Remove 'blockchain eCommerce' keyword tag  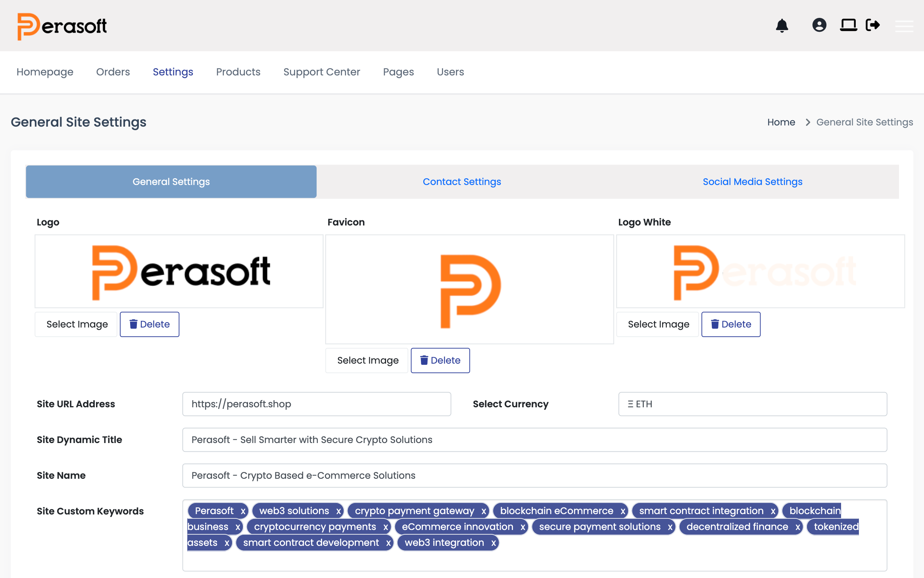click(623, 511)
